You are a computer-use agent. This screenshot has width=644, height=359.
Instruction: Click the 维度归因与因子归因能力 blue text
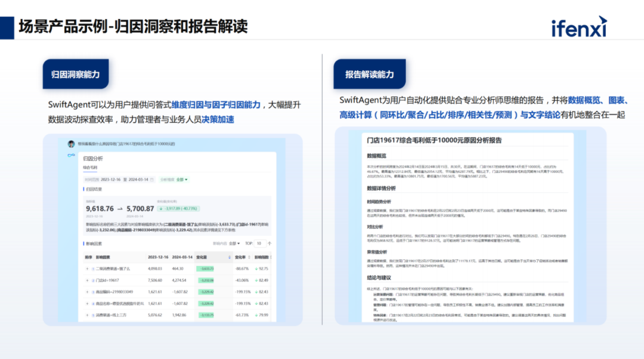click(x=216, y=105)
